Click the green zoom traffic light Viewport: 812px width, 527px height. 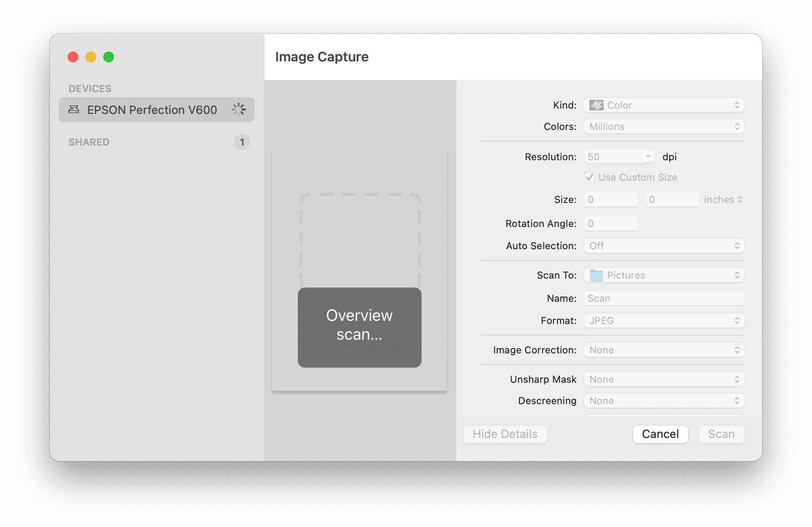(108, 57)
